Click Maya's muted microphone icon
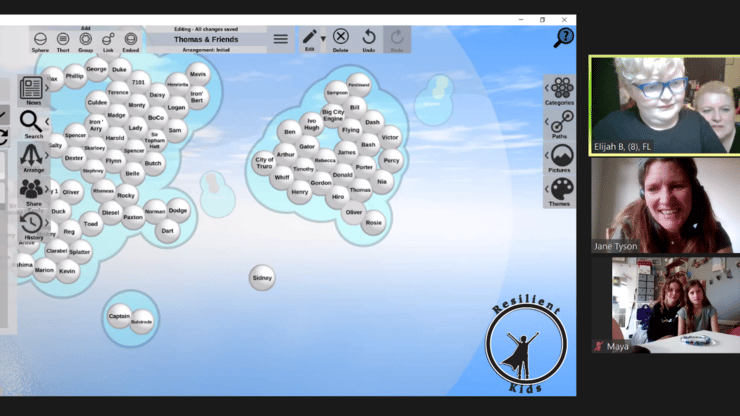The image size is (740, 416). pos(598,347)
